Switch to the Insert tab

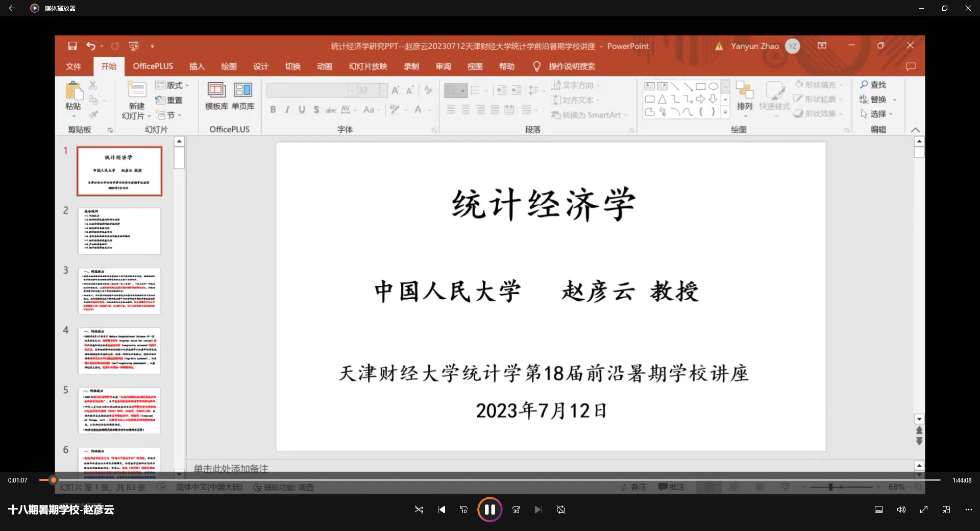(197, 66)
